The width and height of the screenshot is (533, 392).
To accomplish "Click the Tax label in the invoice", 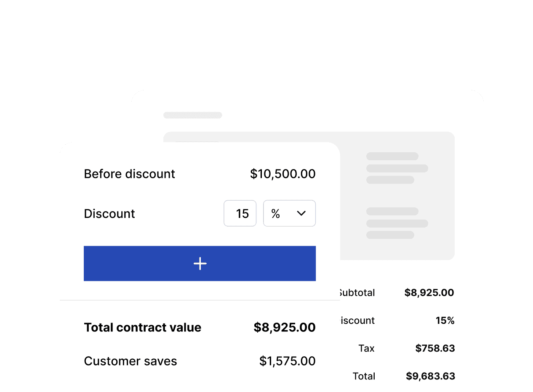I will tap(366, 348).
